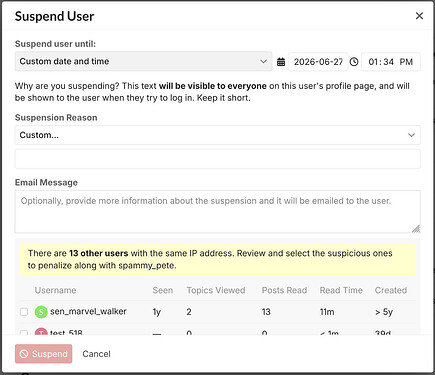Click the Username column header
This screenshot has height=375, width=435.
[x=55, y=290]
